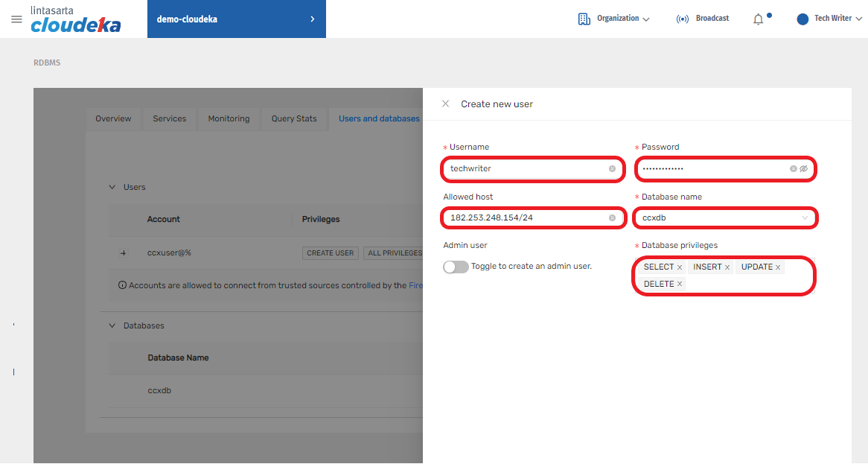The height and width of the screenshot is (464, 868).
Task: Click into the Username input field
Action: coord(525,169)
